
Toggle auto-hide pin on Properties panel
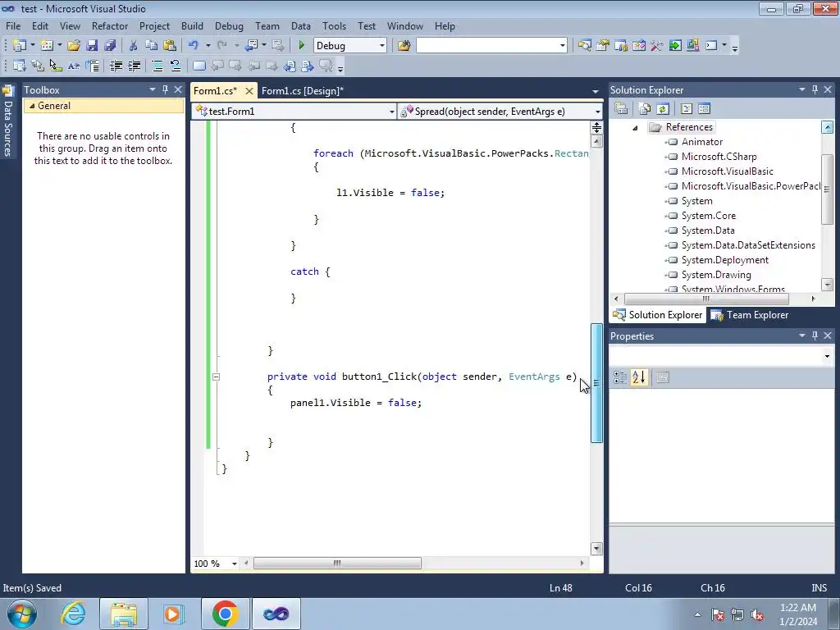pyautogui.click(x=815, y=336)
